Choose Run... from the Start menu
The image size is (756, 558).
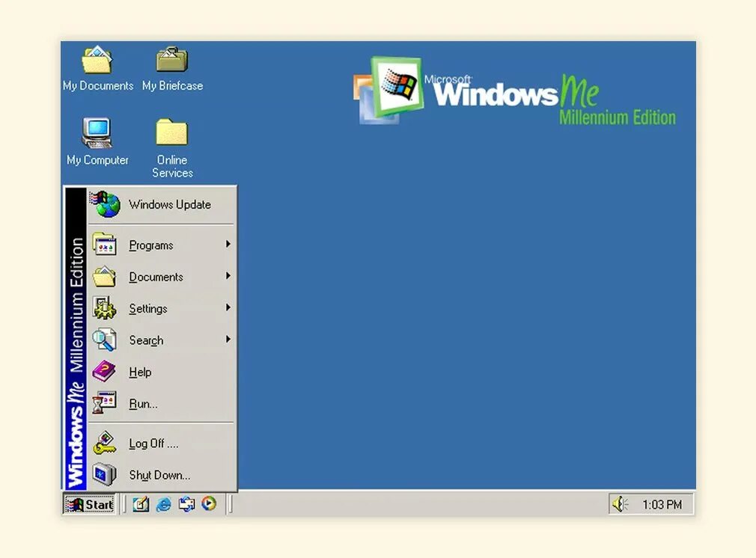[162, 404]
